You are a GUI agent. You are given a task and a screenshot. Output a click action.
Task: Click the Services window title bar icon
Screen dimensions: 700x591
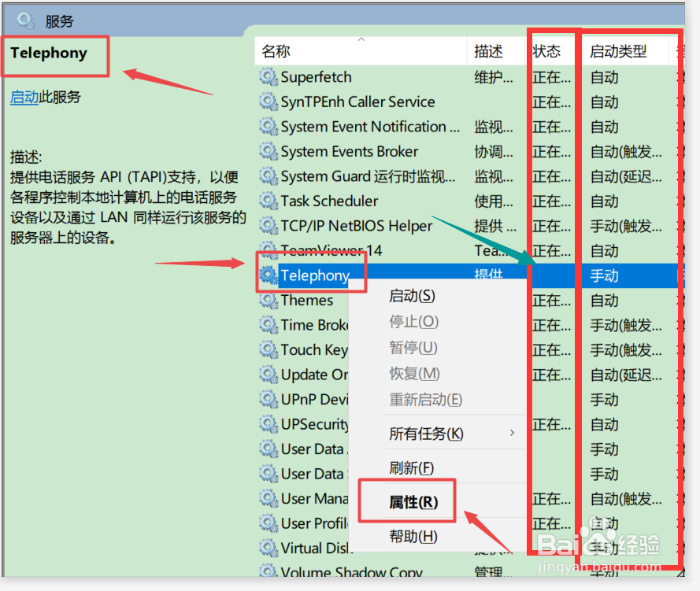pos(23,20)
